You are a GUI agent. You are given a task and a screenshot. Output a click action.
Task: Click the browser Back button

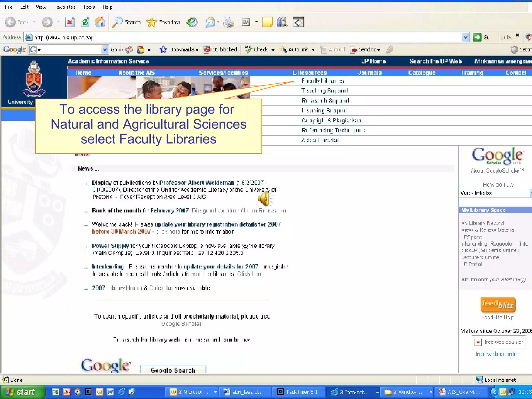tap(16, 22)
